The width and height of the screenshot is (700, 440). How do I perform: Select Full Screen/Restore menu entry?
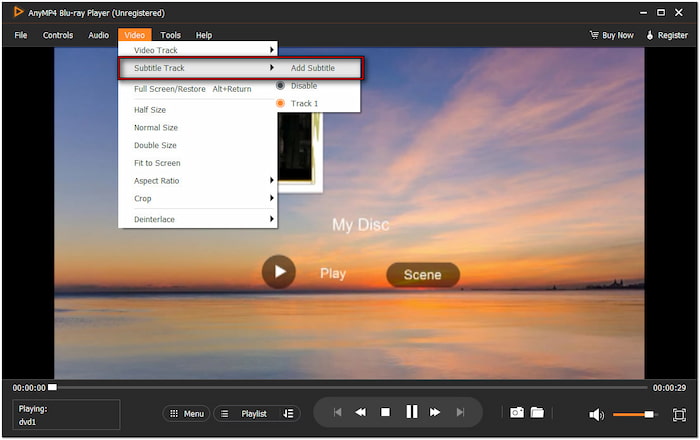coord(198,89)
